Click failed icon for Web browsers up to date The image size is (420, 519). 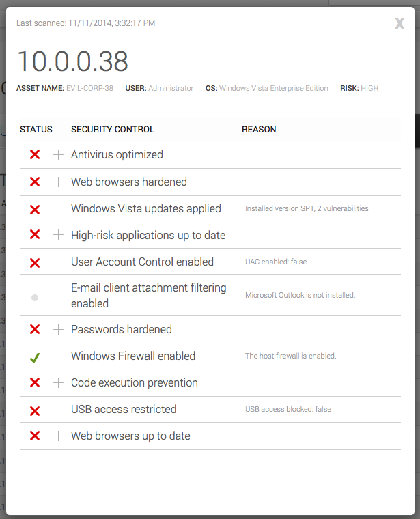(x=35, y=436)
